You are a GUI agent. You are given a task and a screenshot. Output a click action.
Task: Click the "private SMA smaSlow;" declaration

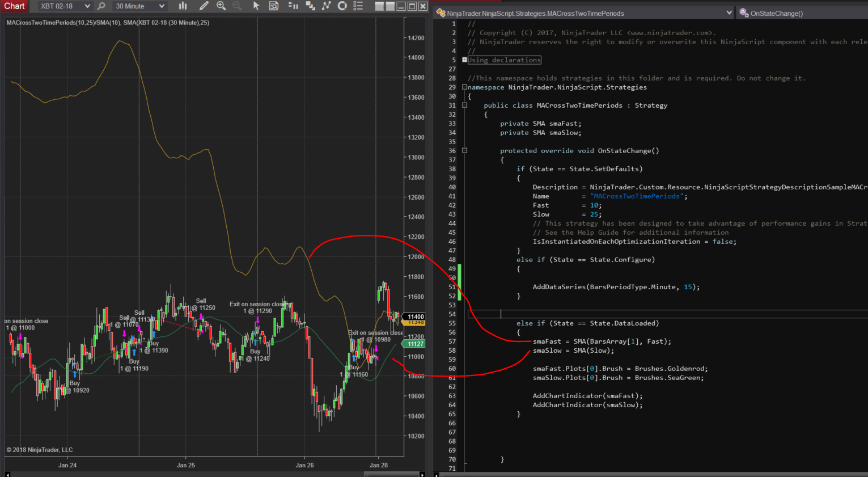pyautogui.click(x=541, y=133)
